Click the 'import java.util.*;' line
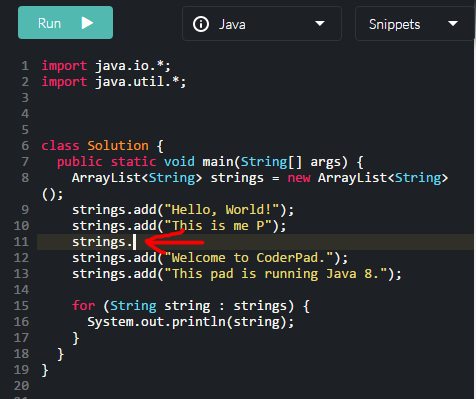Viewport: 476px width, 399px height. click(114, 82)
